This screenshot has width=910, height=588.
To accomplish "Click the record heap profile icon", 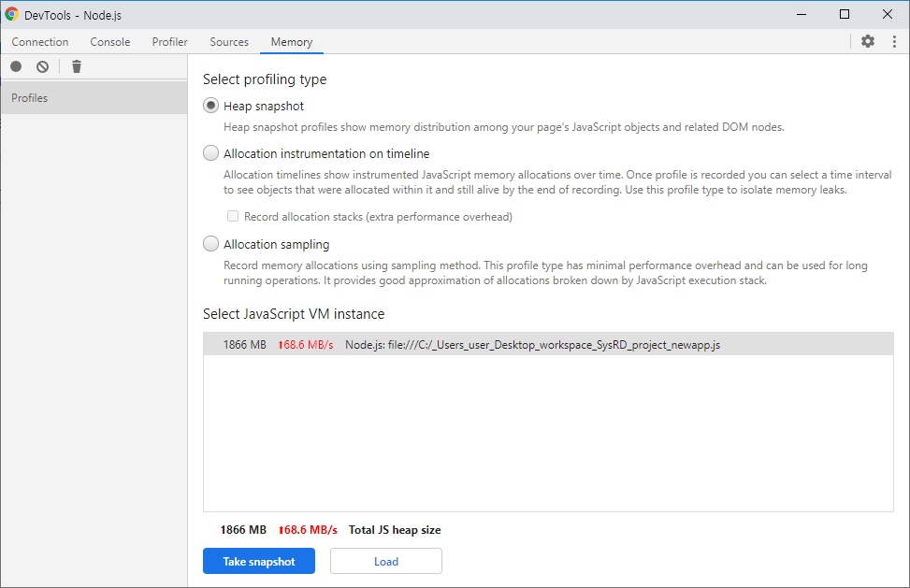I will pos(16,66).
